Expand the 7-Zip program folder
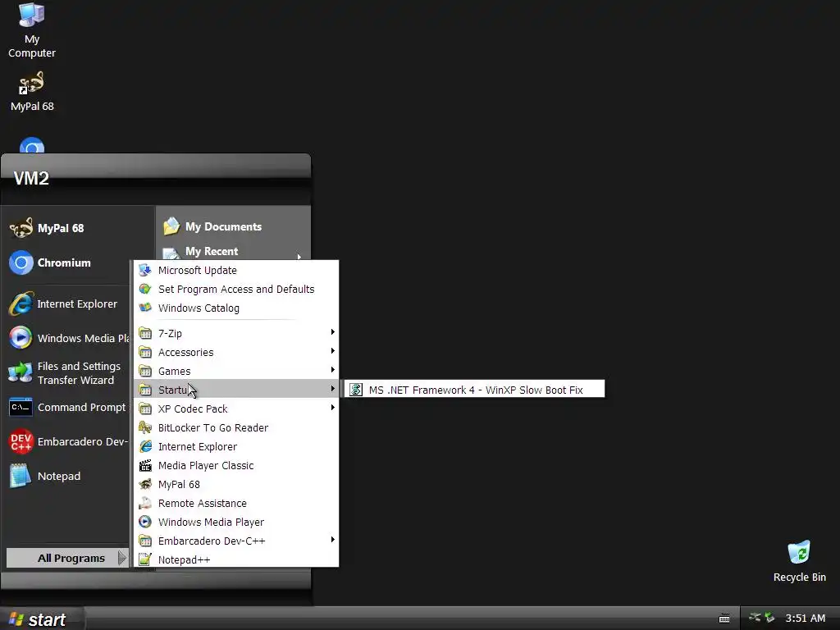The height and width of the screenshot is (630, 840). coord(235,333)
